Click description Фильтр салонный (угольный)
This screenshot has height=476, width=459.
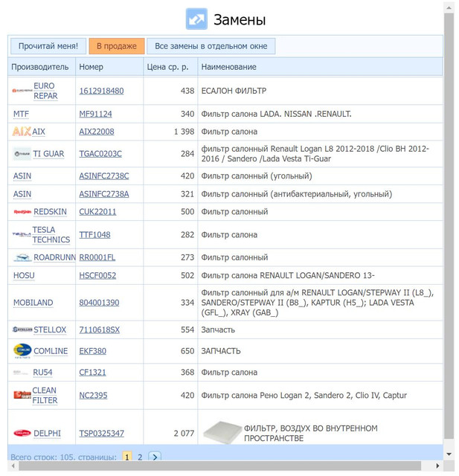tap(257, 176)
